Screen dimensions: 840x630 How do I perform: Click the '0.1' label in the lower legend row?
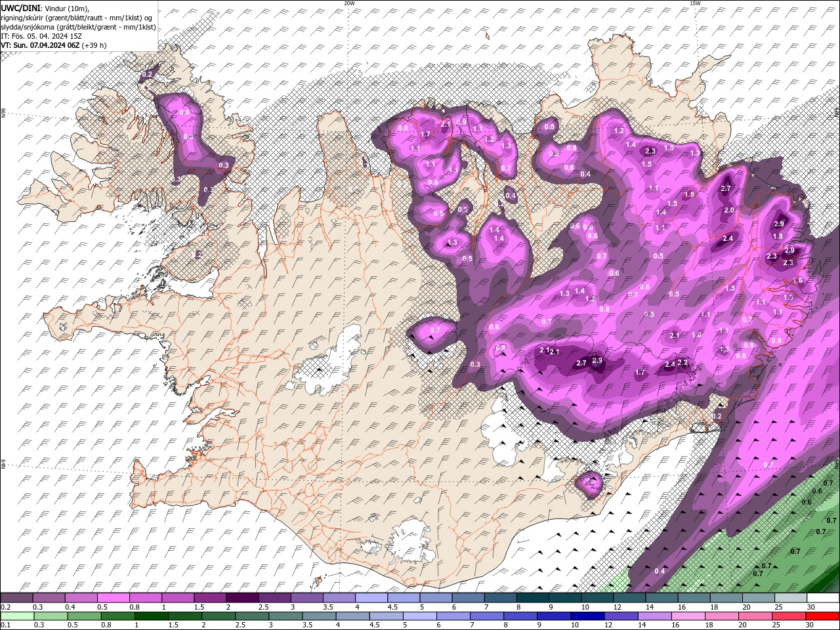5,625
